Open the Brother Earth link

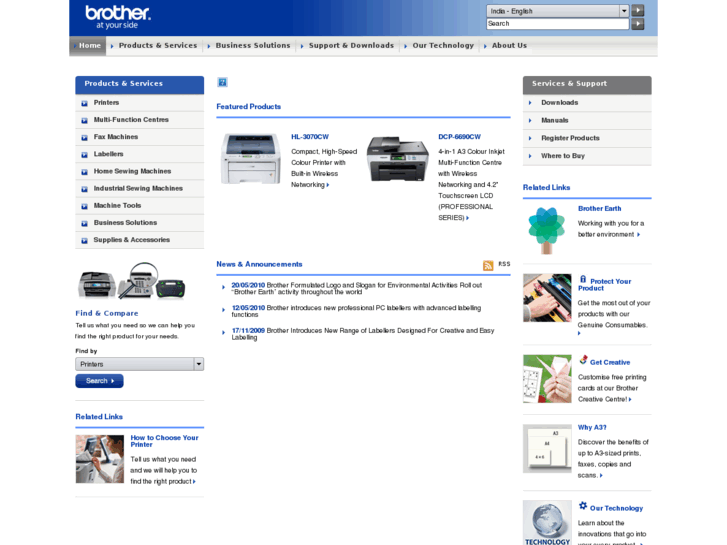pos(599,209)
